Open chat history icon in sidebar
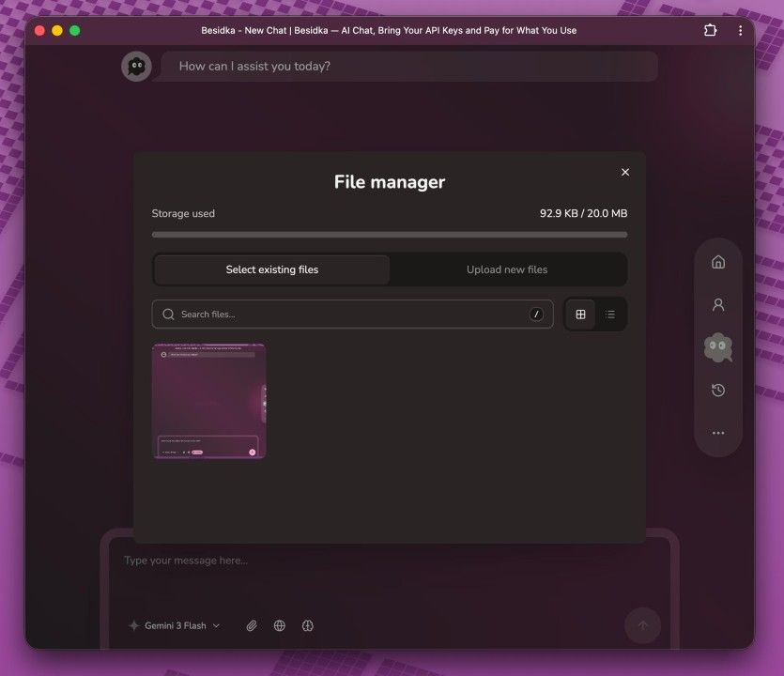The height and width of the screenshot is (676, 784). 718,390
